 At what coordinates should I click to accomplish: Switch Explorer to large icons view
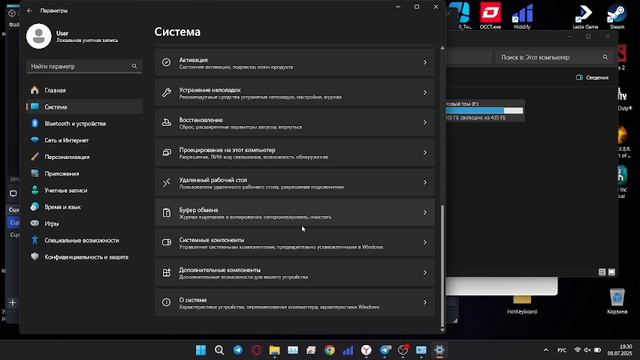tap(611, 272)
